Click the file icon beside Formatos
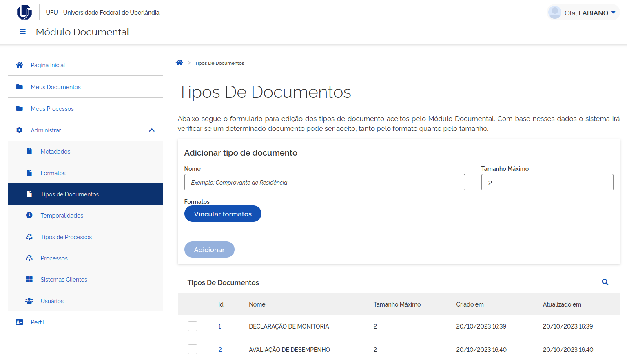Screen dimensions: 627x364 29,173
